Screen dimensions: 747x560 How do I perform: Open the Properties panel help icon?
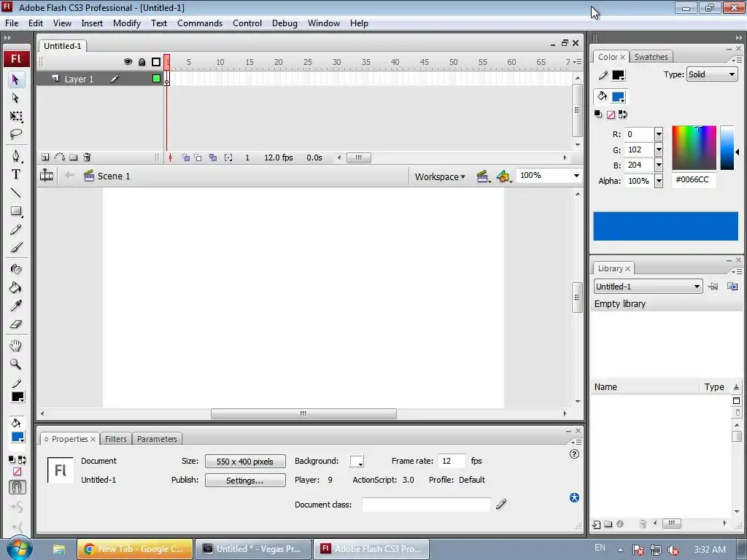pyautogui.click(x=574, y=454)
